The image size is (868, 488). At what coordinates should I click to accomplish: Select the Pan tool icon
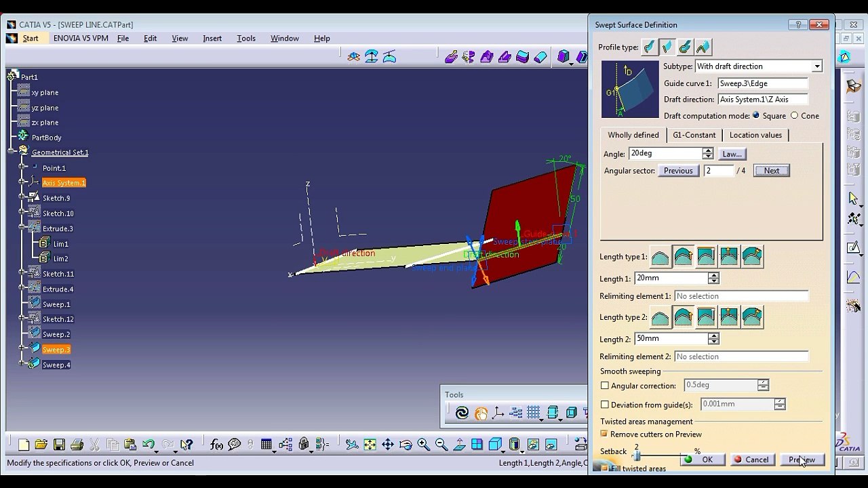tap(388, 445)
